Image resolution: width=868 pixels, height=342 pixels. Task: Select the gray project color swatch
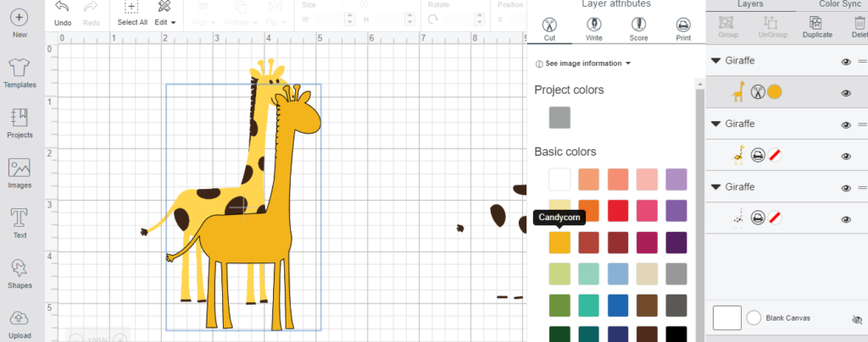559,118
